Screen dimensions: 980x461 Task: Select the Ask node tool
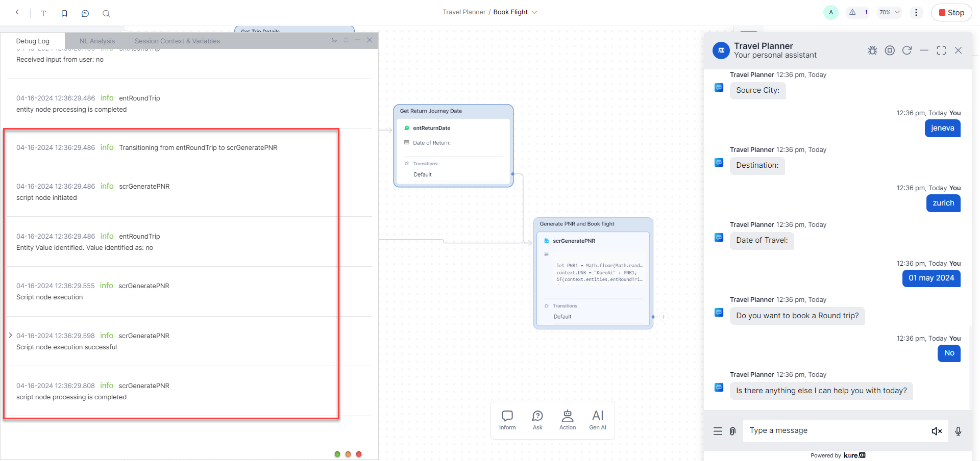[537, 419]
